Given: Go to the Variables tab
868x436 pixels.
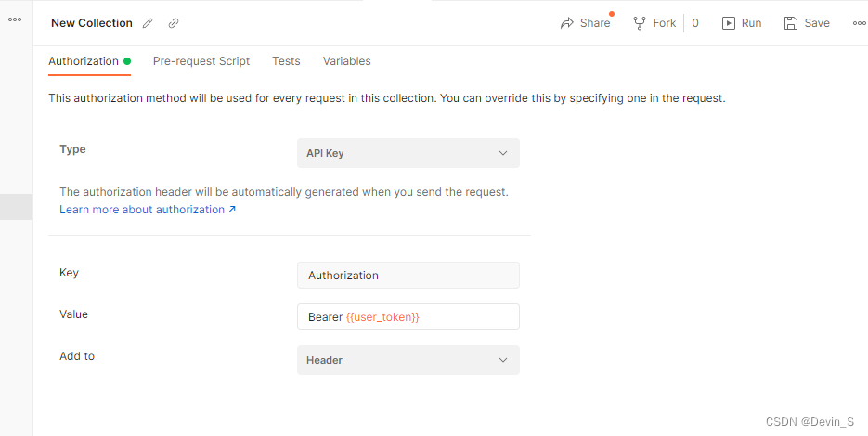Looking at the screenshot, I should [346, 61].
